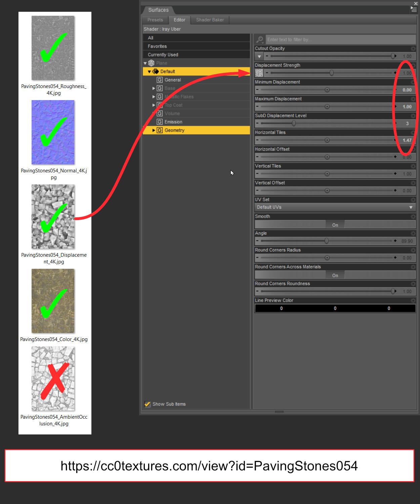420x504 pixels.
Task: Click the General group G icon
Action: pyautogui.click(x=160, y=80)
